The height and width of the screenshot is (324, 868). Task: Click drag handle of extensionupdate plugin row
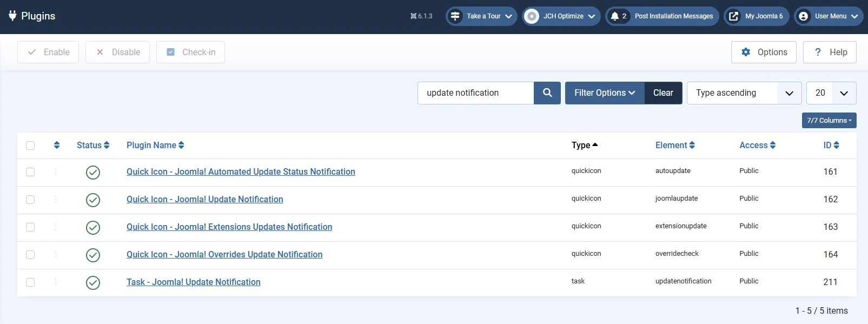(x=56, y=227)
